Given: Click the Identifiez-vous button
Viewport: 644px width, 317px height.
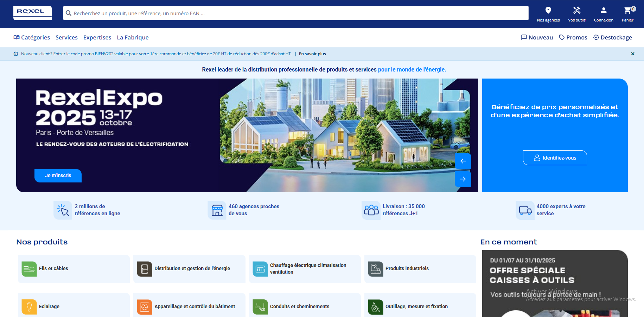Looking at the screenshot, I should pos(555,158).
